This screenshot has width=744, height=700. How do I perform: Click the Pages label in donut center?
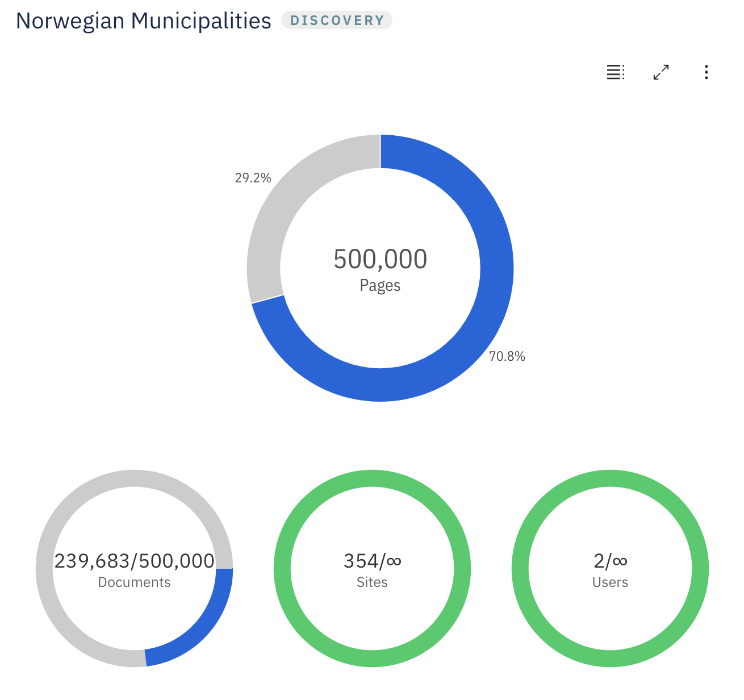coord(380,285)
